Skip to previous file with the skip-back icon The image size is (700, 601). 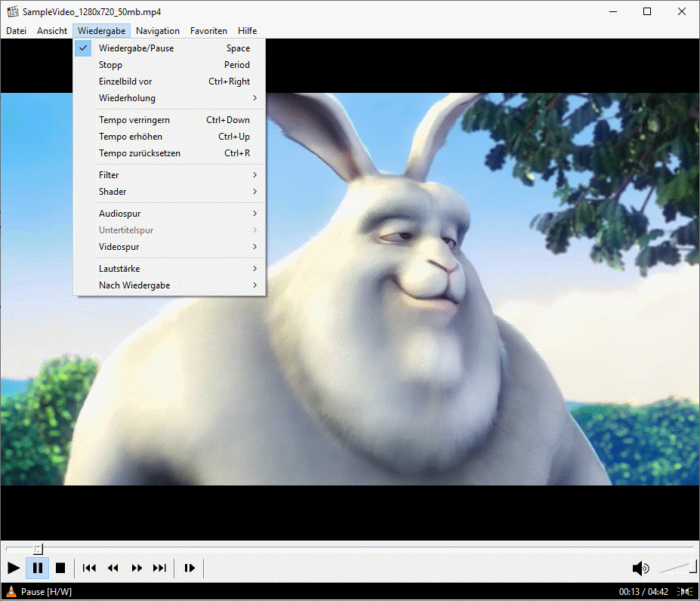[x=89, y=568]
